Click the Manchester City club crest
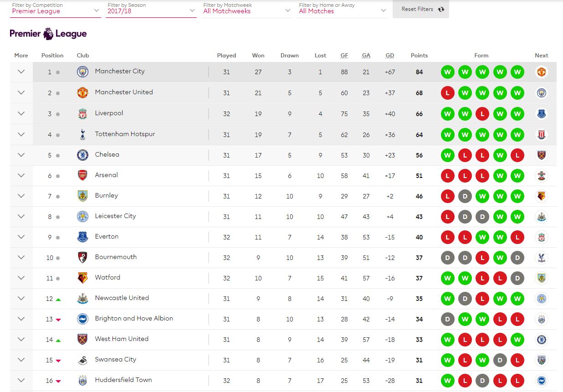This screenshot has height=392, width=563. point(82,72)
